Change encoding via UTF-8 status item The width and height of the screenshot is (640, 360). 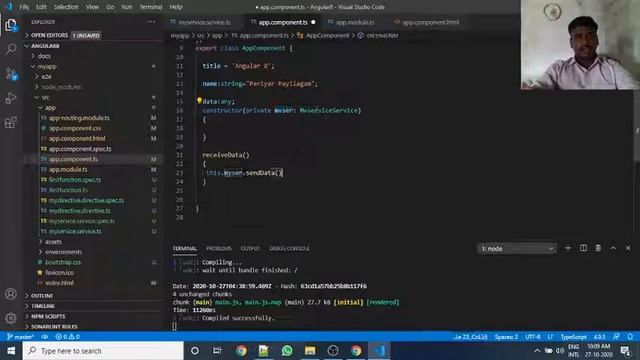click(533, 337)
